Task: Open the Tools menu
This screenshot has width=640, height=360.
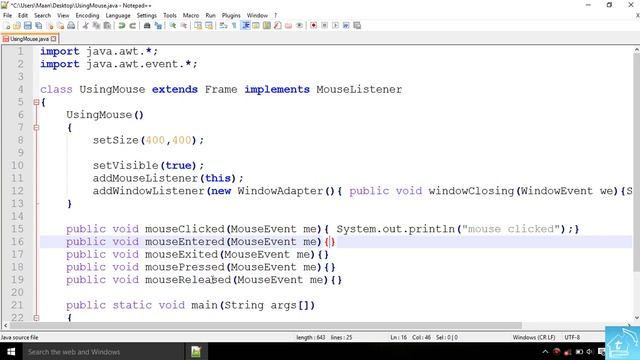Action: [170, 15]
